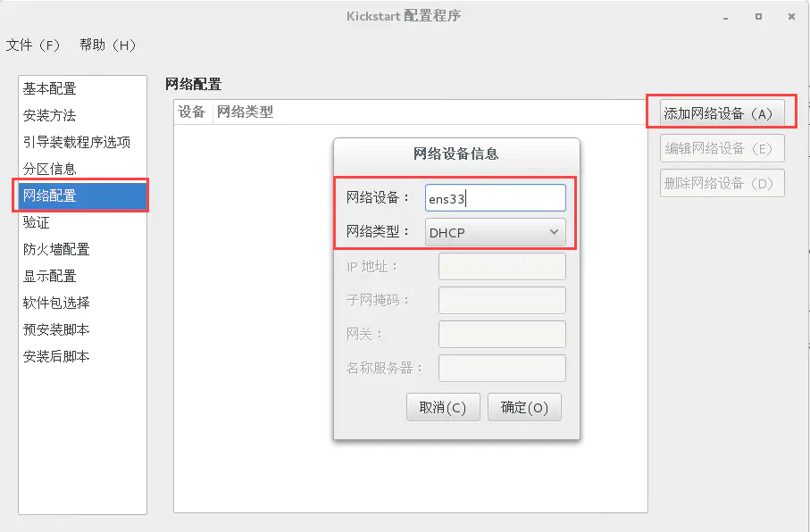
Task: Go to 分区信息 section
Action: [x=83, y=169]
